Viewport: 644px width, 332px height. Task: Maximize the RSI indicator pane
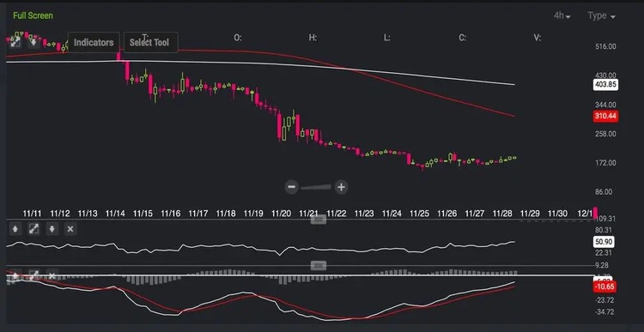point(33,229)
